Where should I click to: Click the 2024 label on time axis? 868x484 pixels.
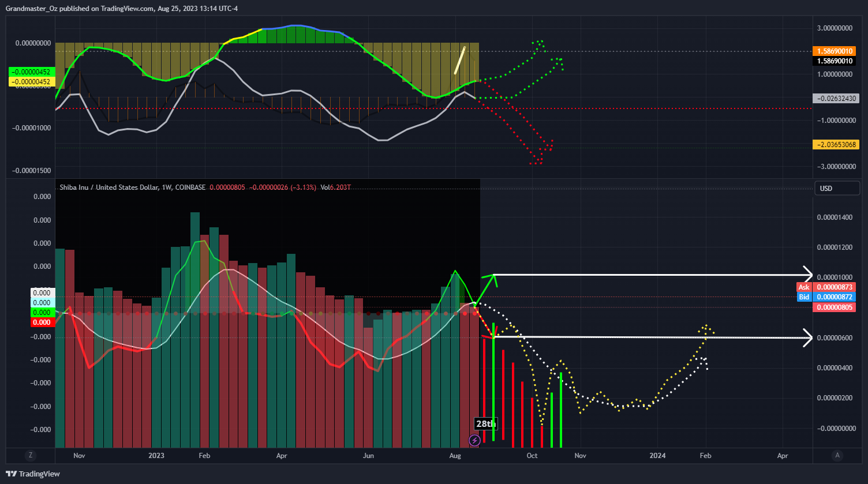657,456
